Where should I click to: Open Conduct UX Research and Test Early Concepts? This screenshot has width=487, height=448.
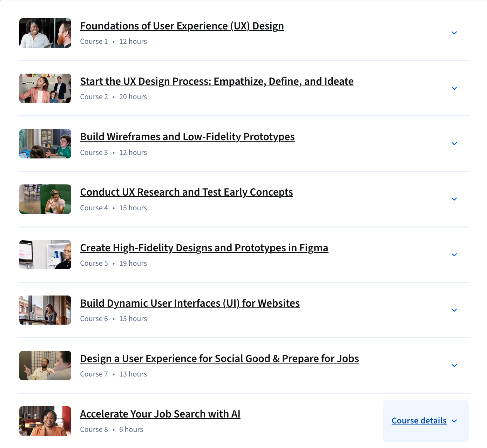coord(186,192)
